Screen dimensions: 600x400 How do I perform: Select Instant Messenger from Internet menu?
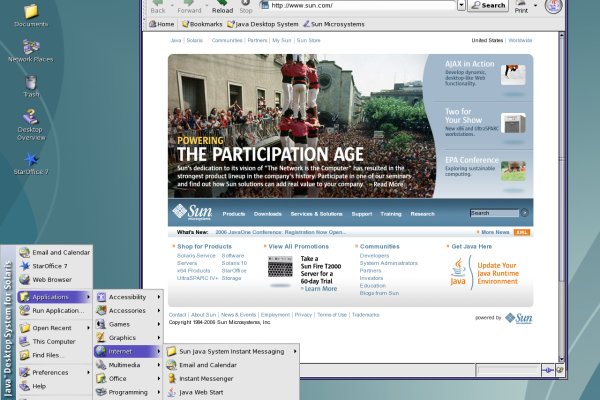207,379
